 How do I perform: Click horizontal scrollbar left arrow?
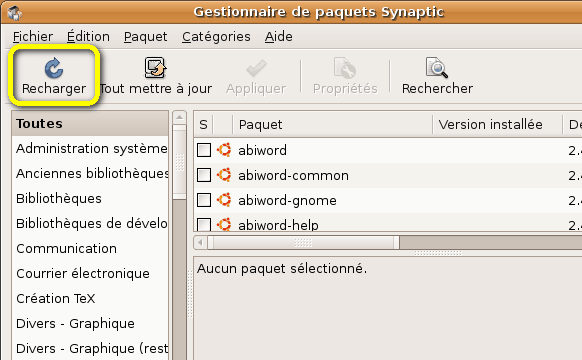coord(200,243)
